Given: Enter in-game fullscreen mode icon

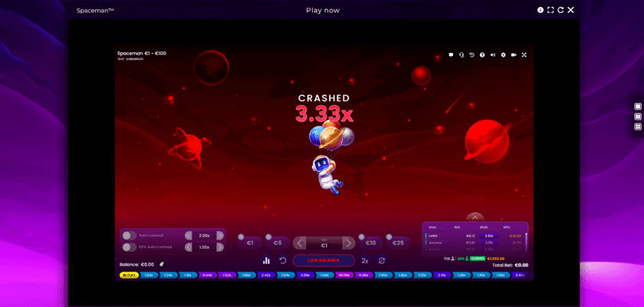Looking at the screenshot, I should (x=524, y=54).
